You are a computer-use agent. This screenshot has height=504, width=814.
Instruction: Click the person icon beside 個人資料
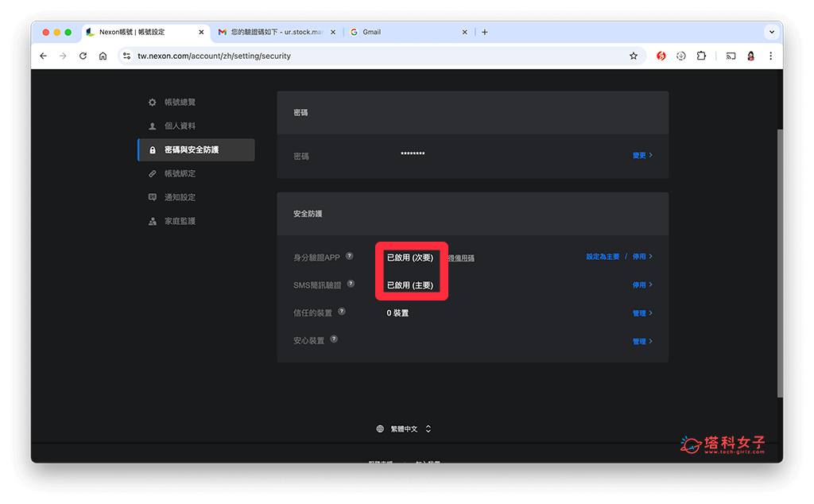pos(152,126)
